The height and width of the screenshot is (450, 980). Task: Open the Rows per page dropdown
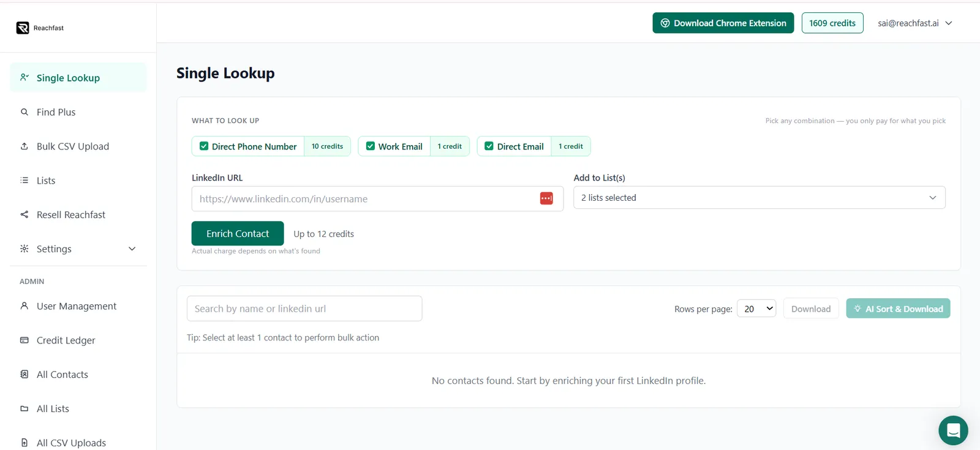point(756,309)
